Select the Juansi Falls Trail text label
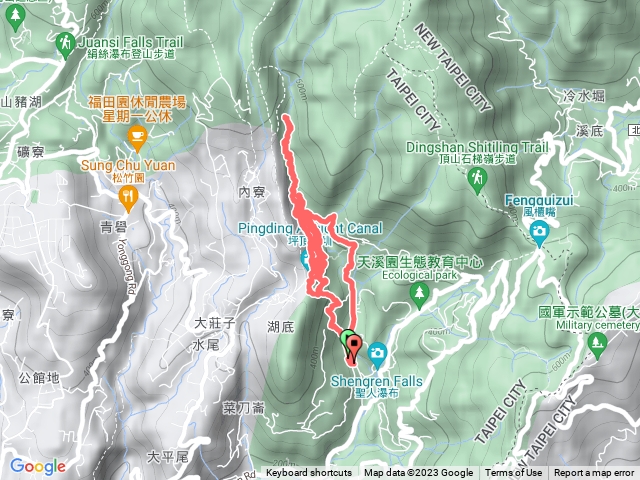640x480 pixels. pos(131,47)
